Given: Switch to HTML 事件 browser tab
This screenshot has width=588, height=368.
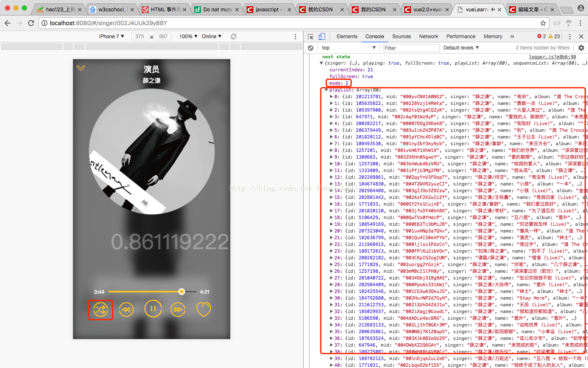Looking at the screenshot, I should click(x=164, y=9).
